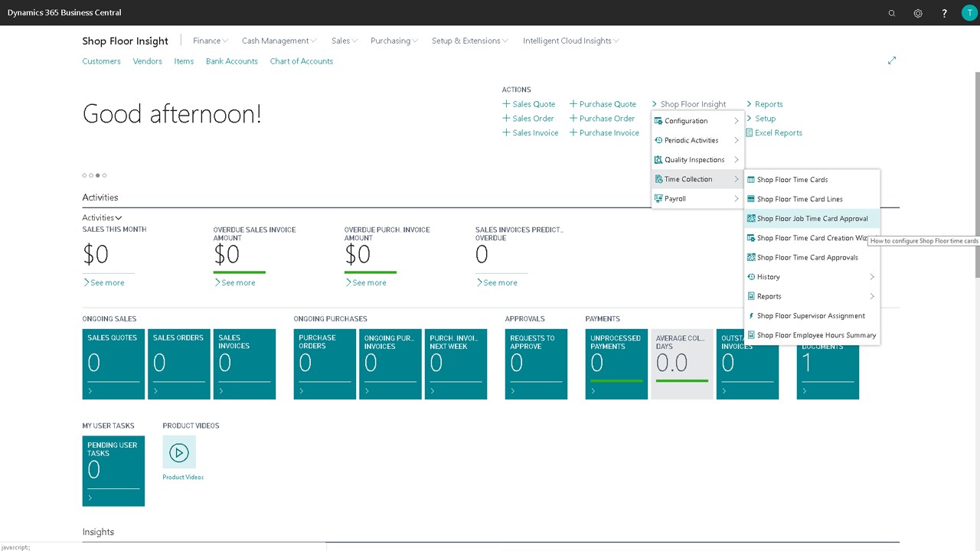Open the Quality Inspections submenu
This screenshot has height=551, width=980.
click(x=697, y=160)
